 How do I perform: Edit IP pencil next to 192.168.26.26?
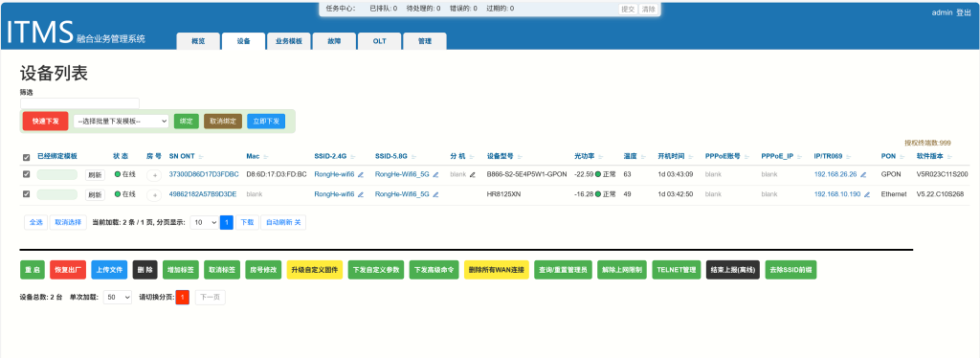(863, 175)
